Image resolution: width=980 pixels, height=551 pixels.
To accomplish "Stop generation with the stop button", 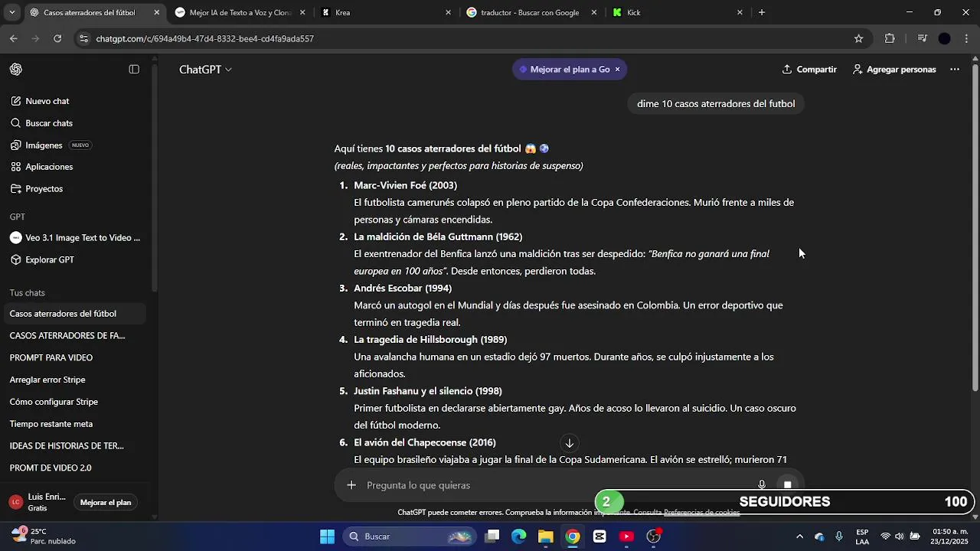I will coord(787,485).
